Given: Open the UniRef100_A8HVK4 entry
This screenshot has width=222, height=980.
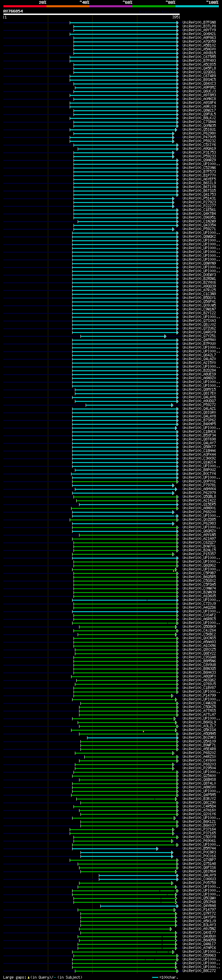Looking at the screenshot, I should coord(199,489).
